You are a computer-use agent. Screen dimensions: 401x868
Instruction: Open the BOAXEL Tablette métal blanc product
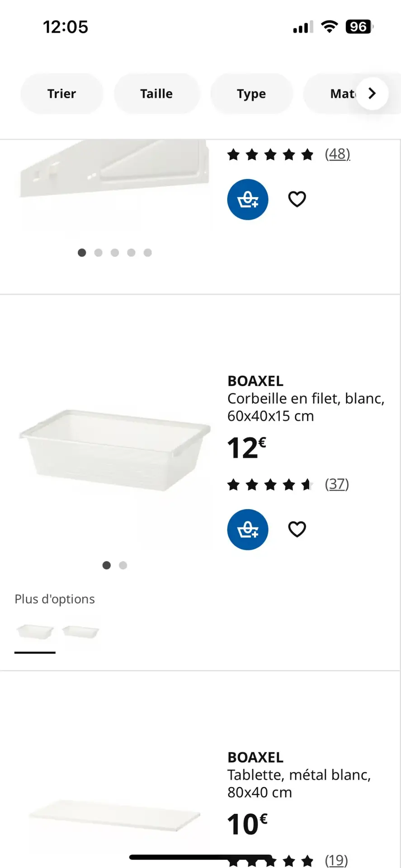[299, 775]
